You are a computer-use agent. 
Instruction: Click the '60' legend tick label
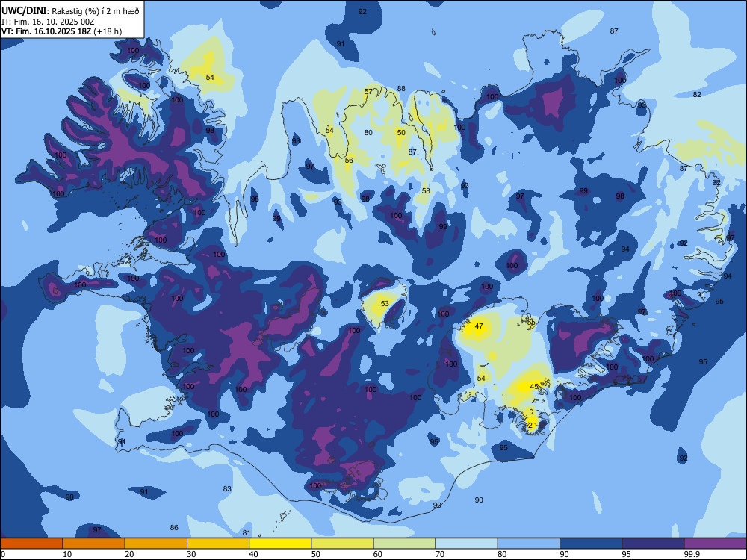pyautogui.click(x=378, y=554)
